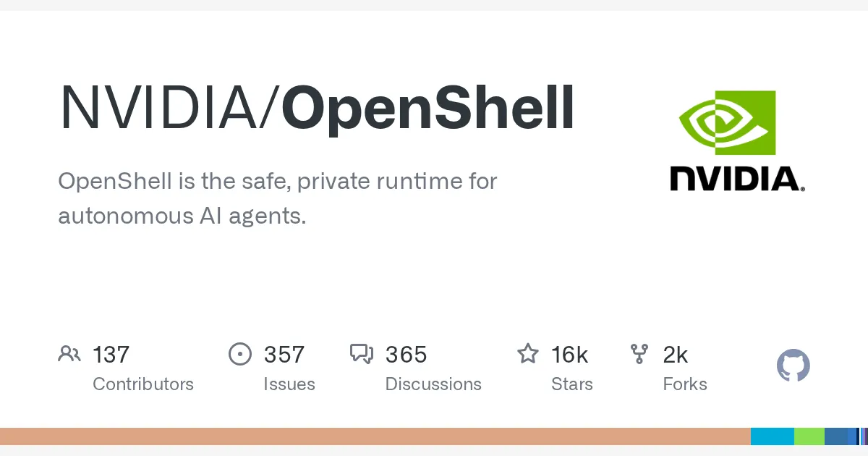Select the Stars label
The width and height of the screenshot is (868, 456).
coord(572,384)
